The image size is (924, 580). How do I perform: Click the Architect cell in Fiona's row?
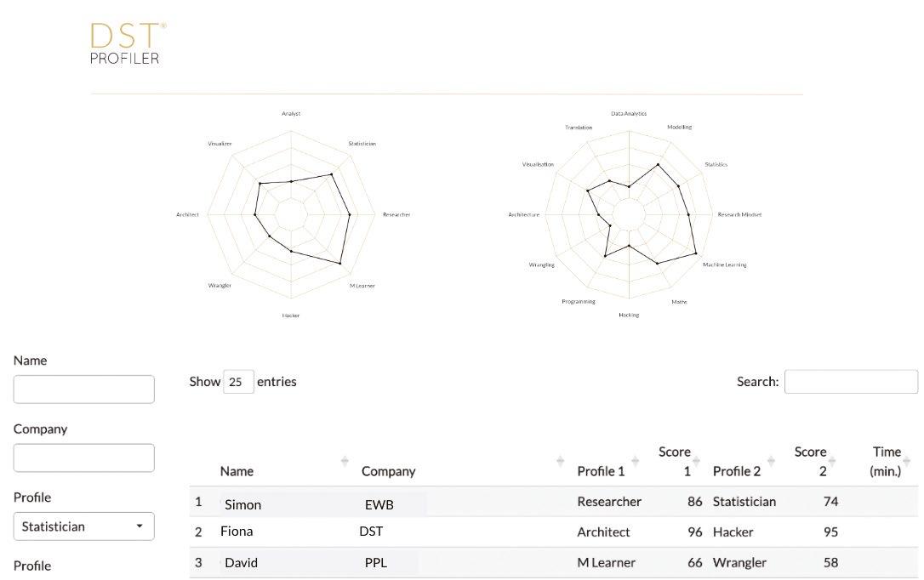click(603, 532)
